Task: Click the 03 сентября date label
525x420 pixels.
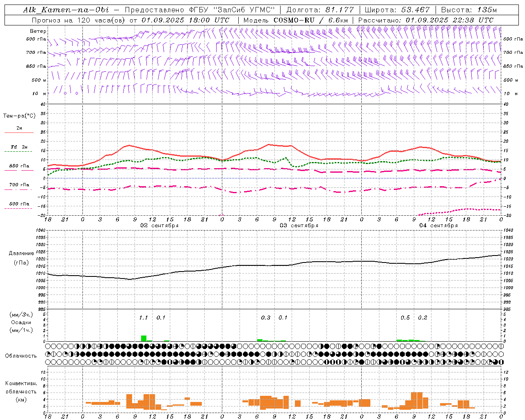Action: click(x=299, y=226)
